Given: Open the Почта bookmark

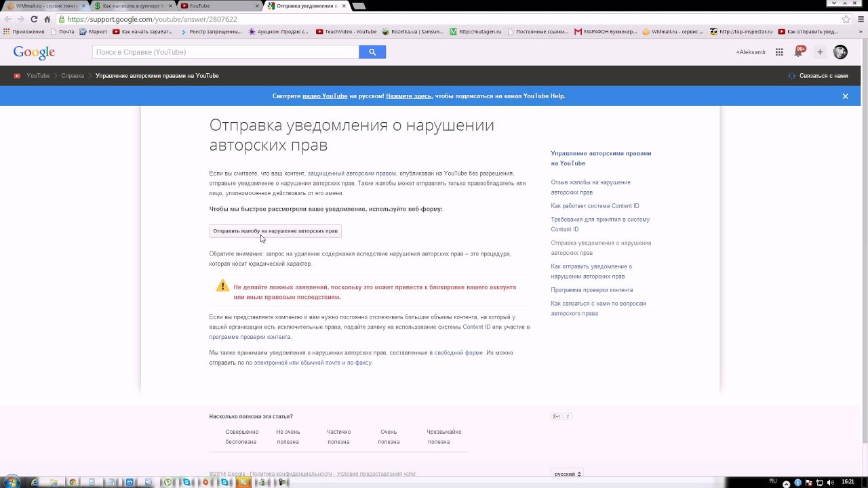Looking at the screenshot, I should [x=62, y=31].
